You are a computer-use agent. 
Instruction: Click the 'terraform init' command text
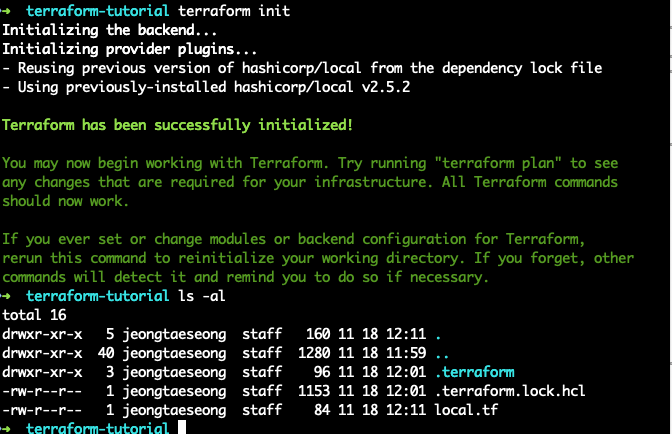[234, 11]
